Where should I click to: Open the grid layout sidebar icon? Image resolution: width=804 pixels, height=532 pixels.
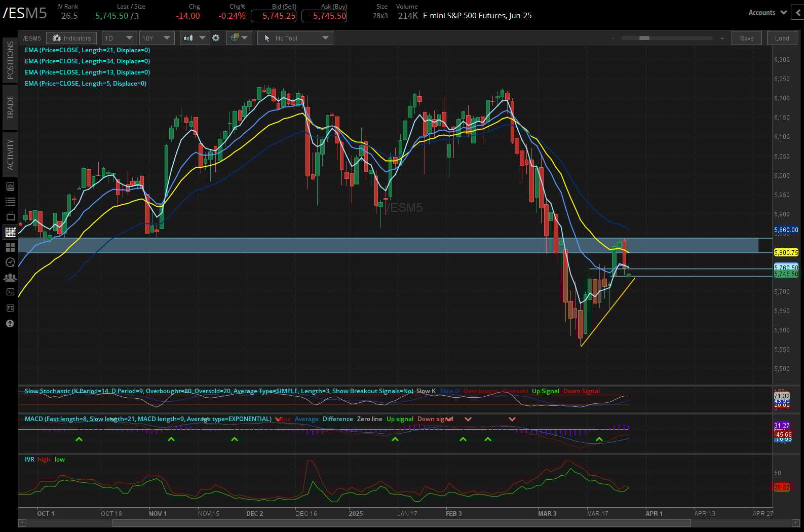10,247
